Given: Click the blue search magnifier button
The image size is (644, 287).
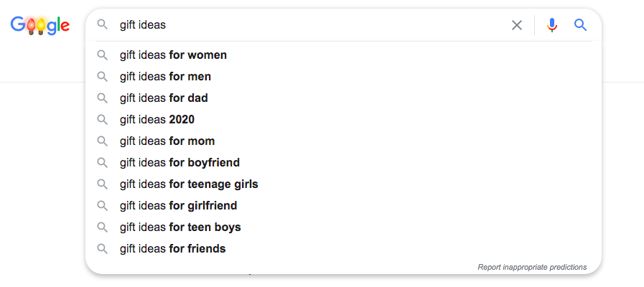Looking at the screenshot, I should (x=581, y=25).
